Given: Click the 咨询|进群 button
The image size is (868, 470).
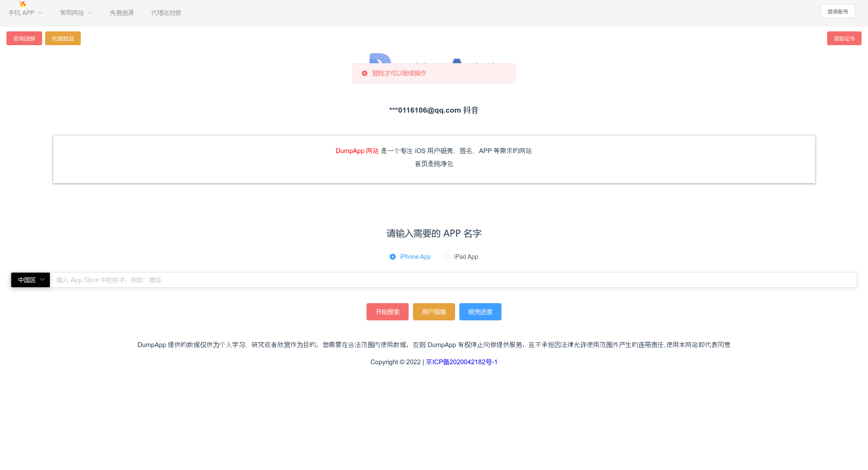Looking at the screenshot, I should [24, 39].
